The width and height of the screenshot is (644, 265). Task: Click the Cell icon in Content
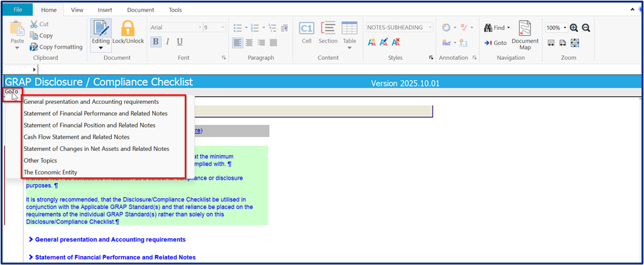tap(306, 29)
